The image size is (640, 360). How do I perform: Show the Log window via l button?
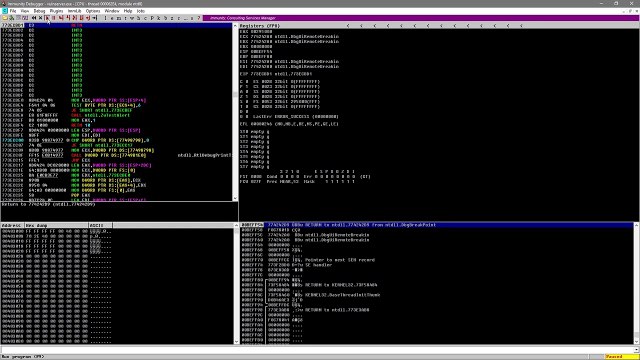click(x=106, y=18)
